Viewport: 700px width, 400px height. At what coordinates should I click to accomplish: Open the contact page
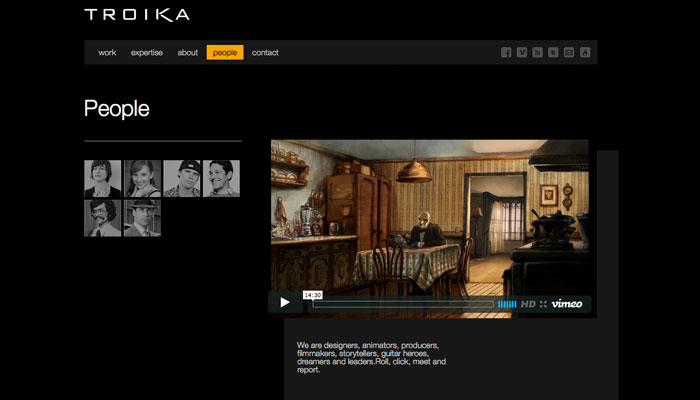point(265,52)
